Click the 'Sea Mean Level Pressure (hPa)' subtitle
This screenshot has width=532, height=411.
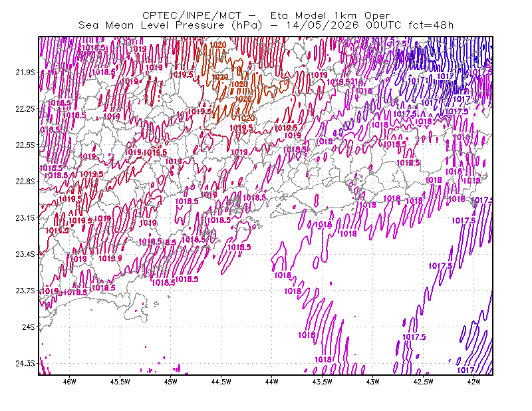click(170, 25)
